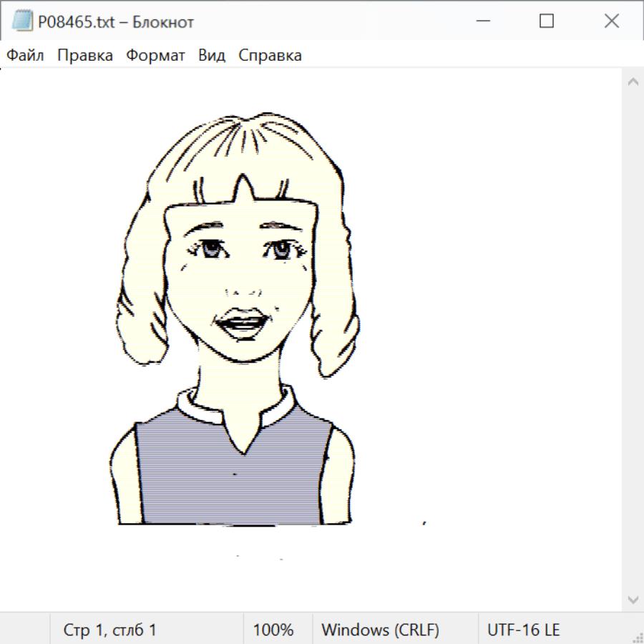The image size is (644, 644).
Task: Click the vertical scrollbar track
Action: [633, 340]
